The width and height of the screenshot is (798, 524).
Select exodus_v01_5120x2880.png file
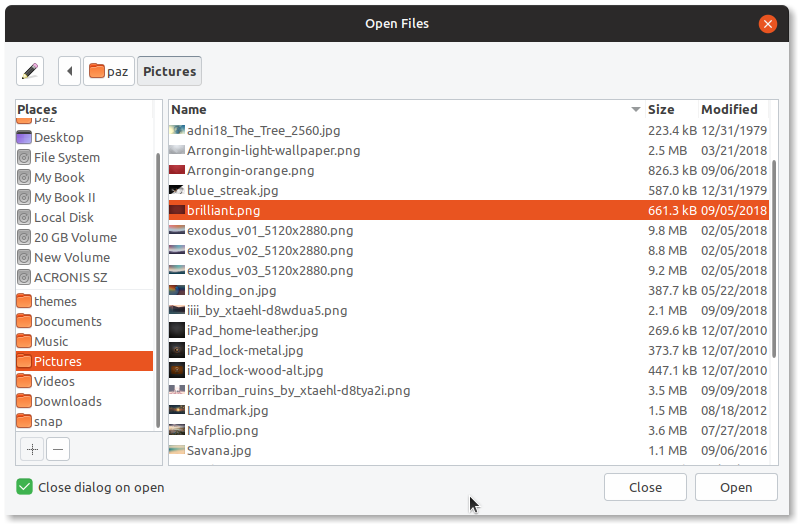[x=468, y=230]
